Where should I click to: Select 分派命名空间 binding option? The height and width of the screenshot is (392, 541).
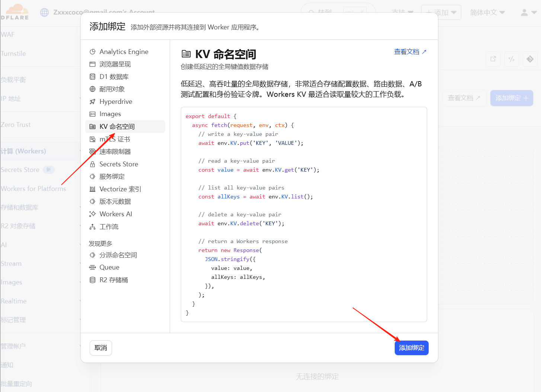[x=125, y=255]
